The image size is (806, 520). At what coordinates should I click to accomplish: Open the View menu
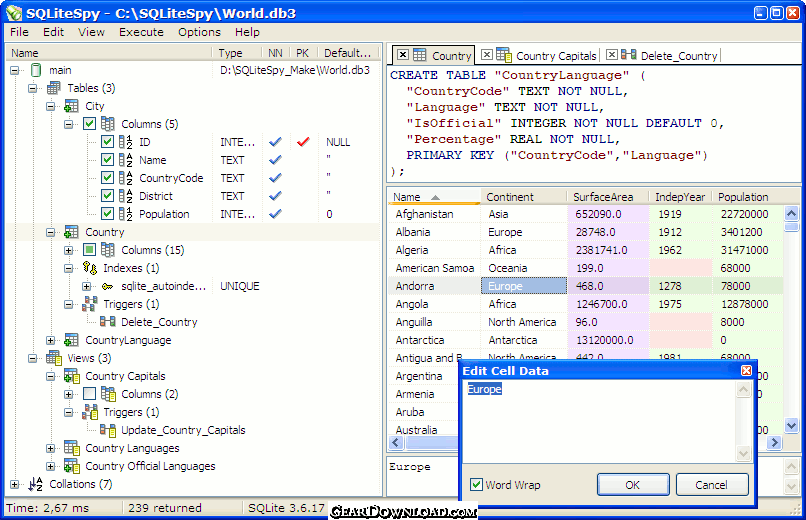point(91,32)
